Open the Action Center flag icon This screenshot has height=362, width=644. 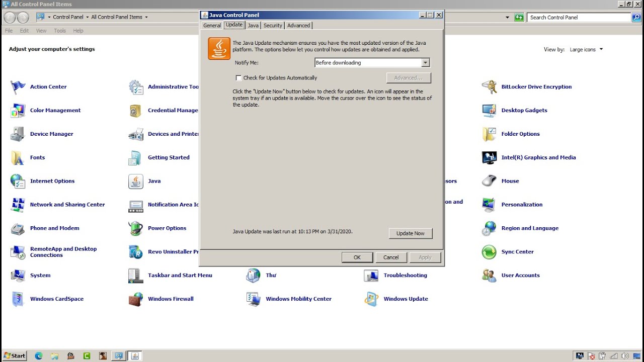[x=18, y=87]
